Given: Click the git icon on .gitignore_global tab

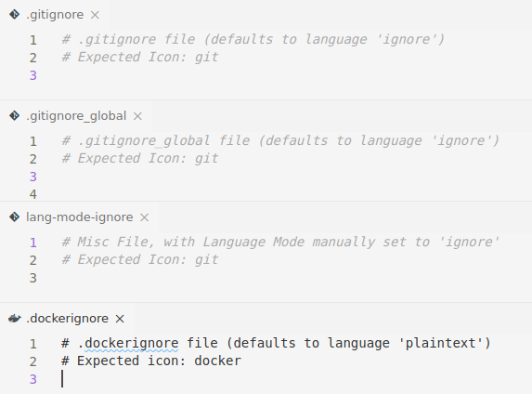Looking at the screenshot, I should click(14, 116).
